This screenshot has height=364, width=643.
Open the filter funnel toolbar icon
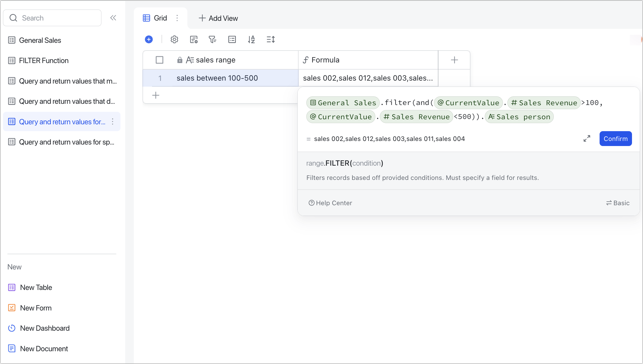[212, 39]
